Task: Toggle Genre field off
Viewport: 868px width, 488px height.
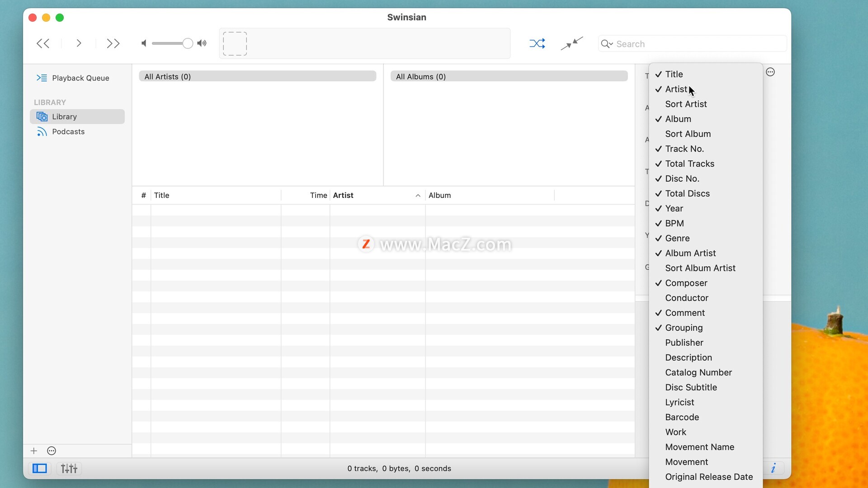Action: tap(706, 238)
